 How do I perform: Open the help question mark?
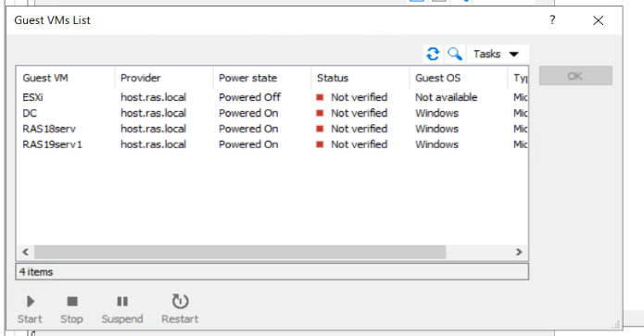click(552, 19)
